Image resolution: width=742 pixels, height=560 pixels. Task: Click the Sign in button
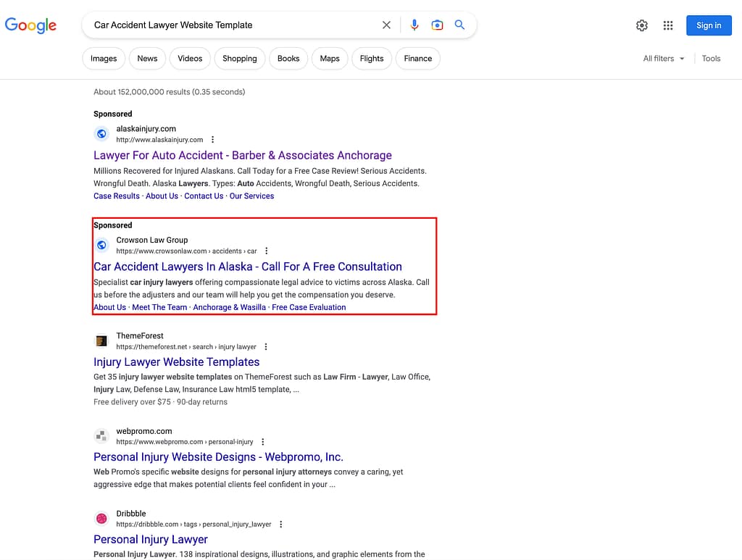coord(709,25)
